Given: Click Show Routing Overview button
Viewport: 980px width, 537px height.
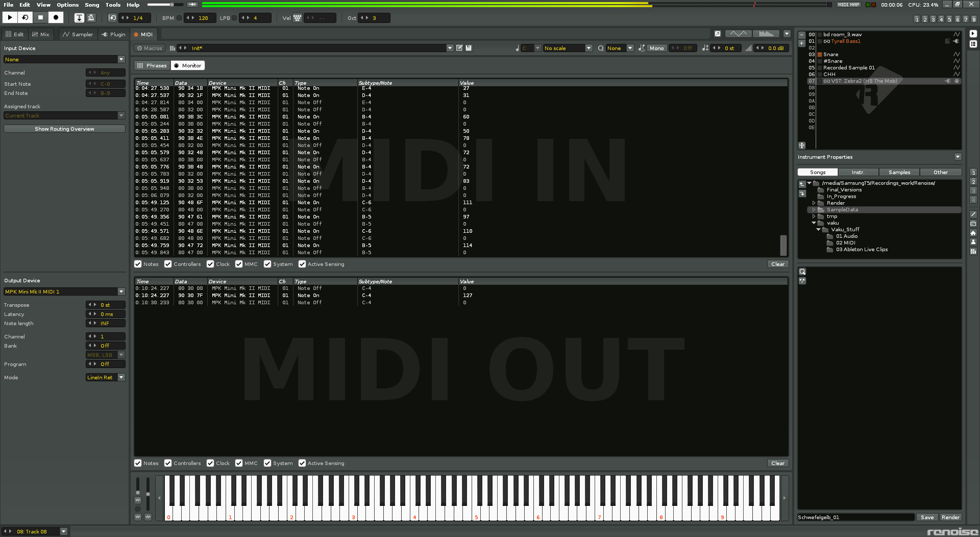Looking at the screenshot, I should (64, 129).
